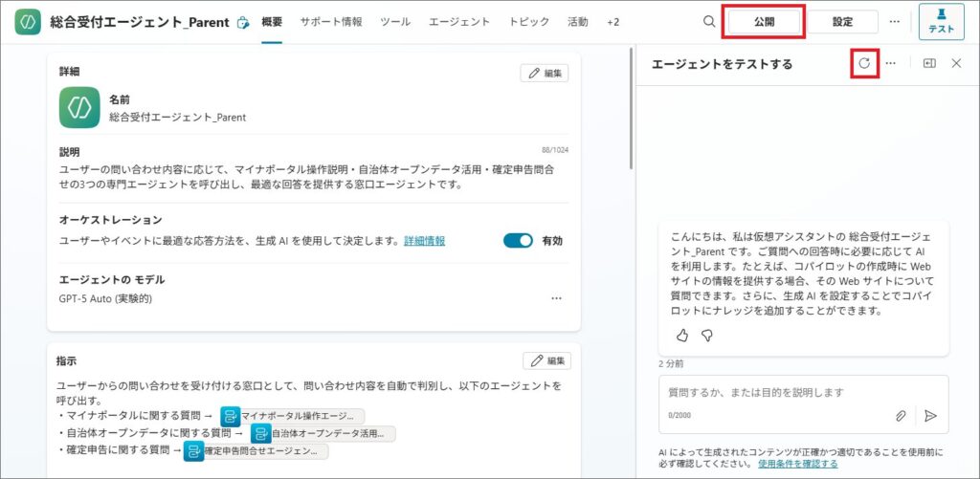Click the 公開 button

[763, 22]
